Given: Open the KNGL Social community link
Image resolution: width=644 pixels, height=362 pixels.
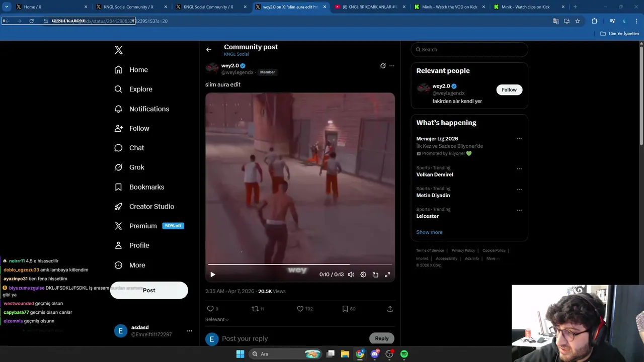Looking at the screenshot, I should [x=236, y=54].
